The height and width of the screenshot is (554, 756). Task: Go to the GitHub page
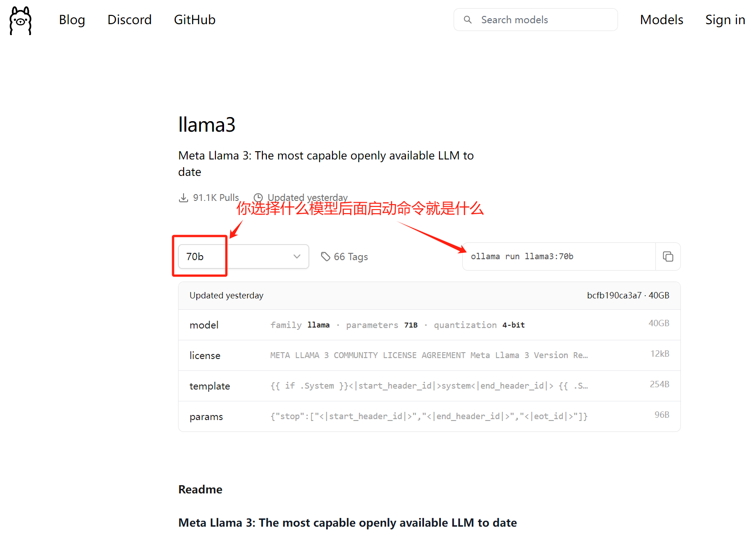click(194, 20)
